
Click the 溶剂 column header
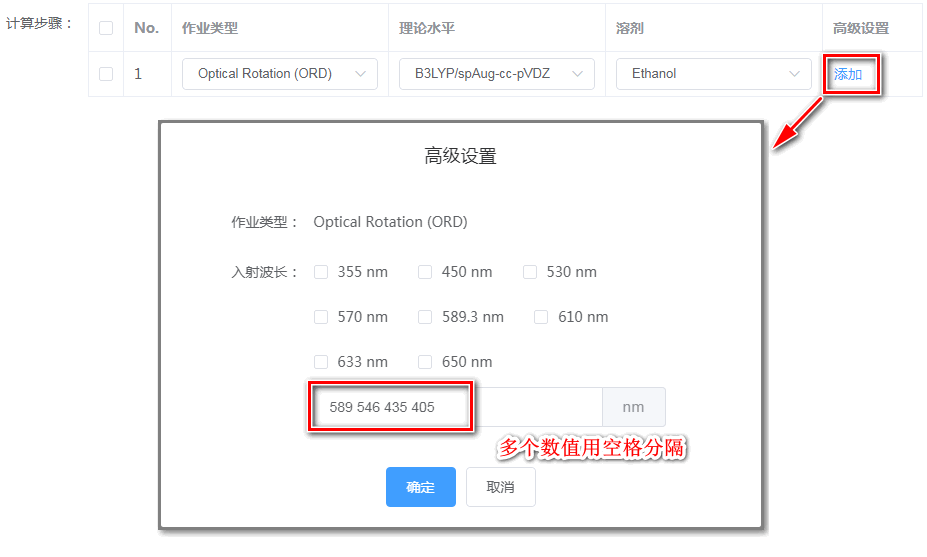coord(630,28)
